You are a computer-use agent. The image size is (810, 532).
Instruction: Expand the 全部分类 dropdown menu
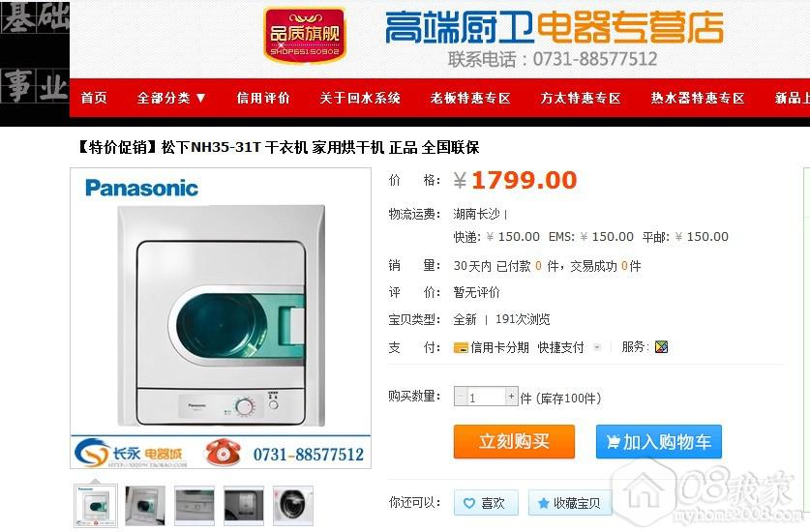click(x=171, y=98)
